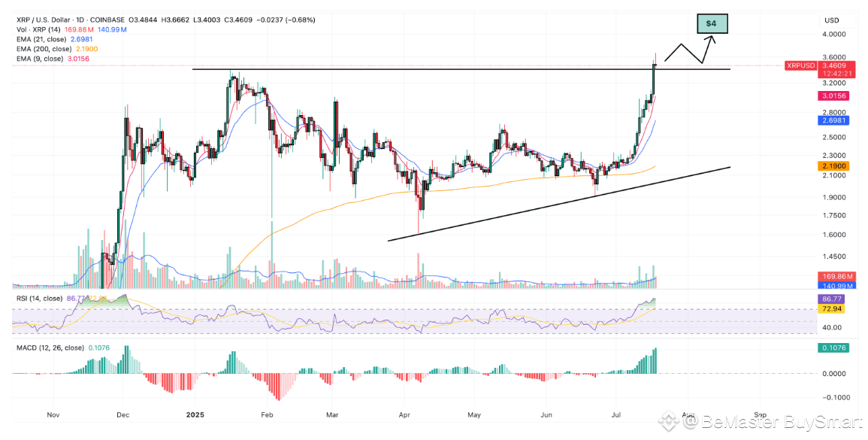Screen dimensions: 868x440
Task: Click the 2.3000 price scale value
Action: click(835, 155)
